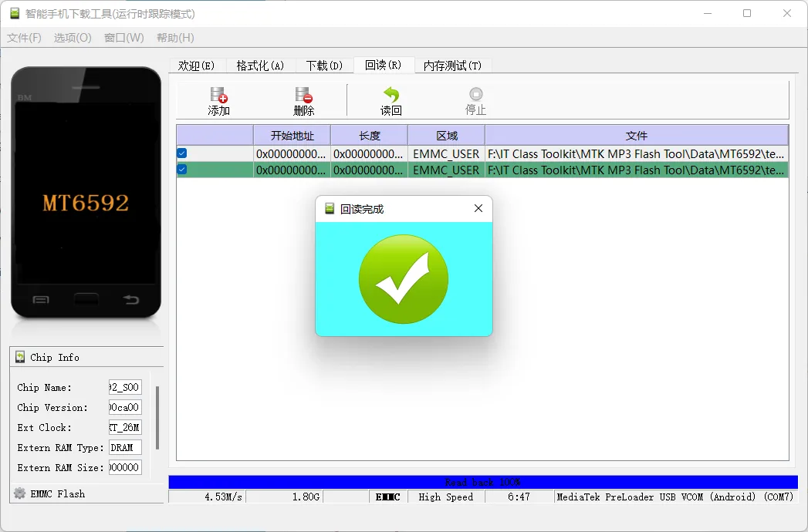Screen dimensions: 808x532
Task: Click the 删除 (Delete) database icon
Action: 303,95
